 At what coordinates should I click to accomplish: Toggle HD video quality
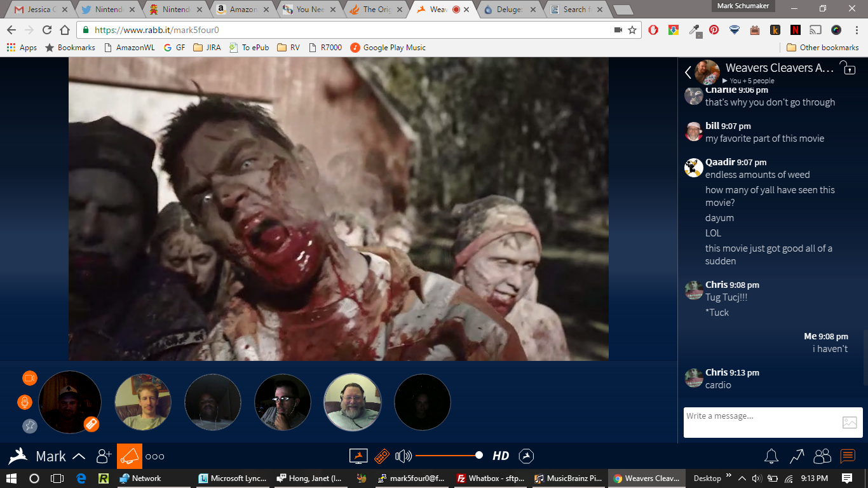coord(501,456)
